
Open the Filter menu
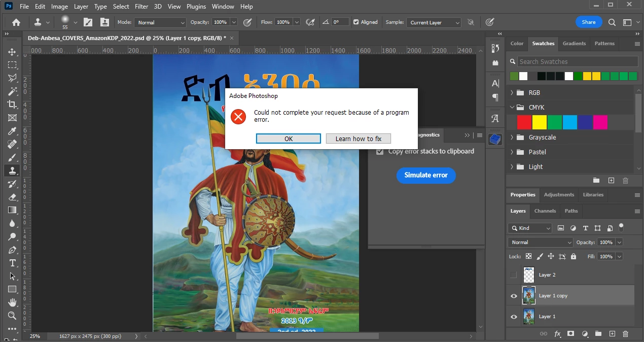pos(141,7)
